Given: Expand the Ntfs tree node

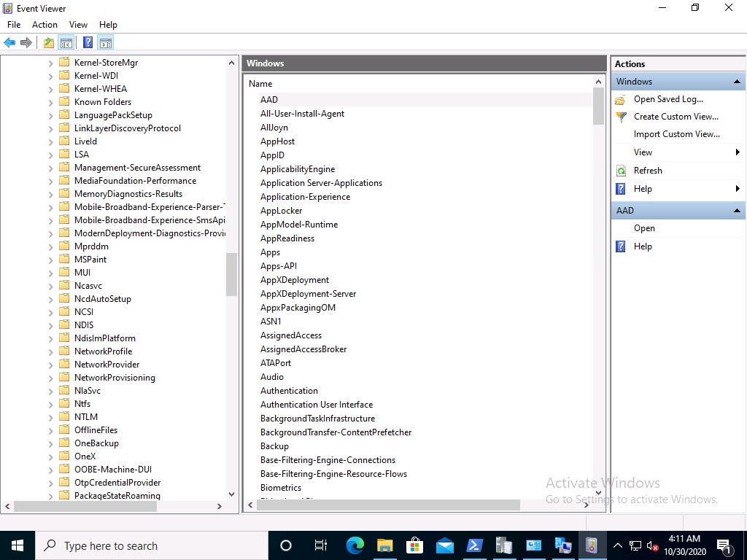Looking at the screenshot, I should point(50,404).
